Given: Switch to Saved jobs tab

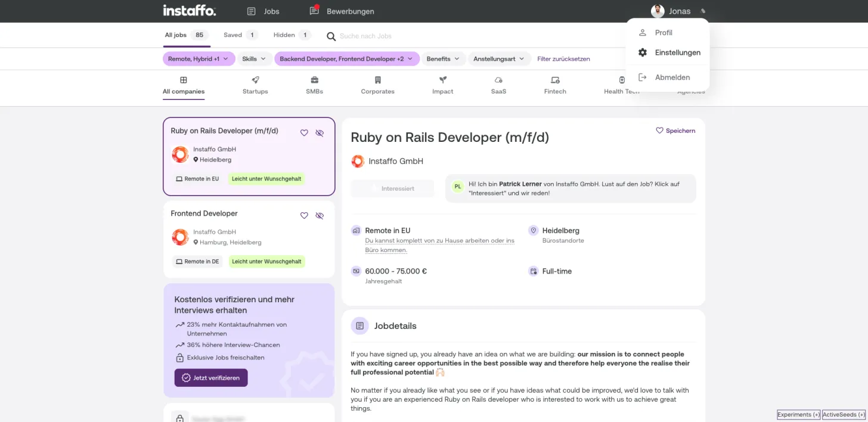Looking at the screenshot, I should pos(240,35).
